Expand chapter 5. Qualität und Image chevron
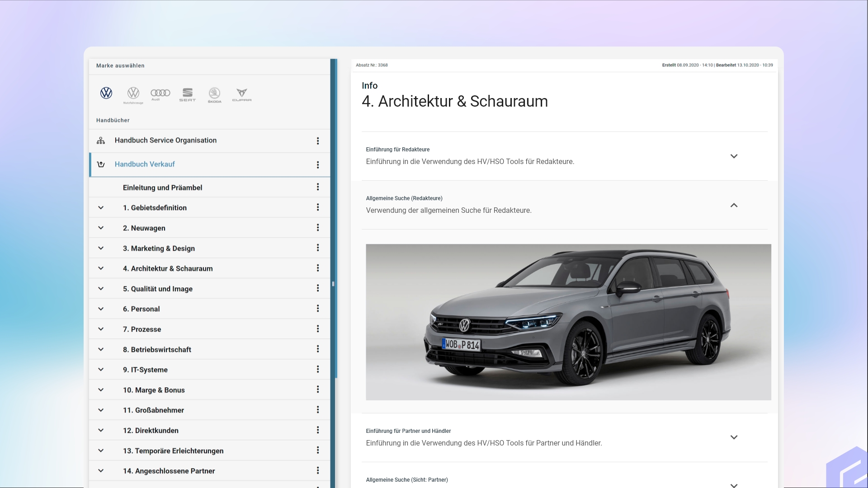 coord(101,289)
